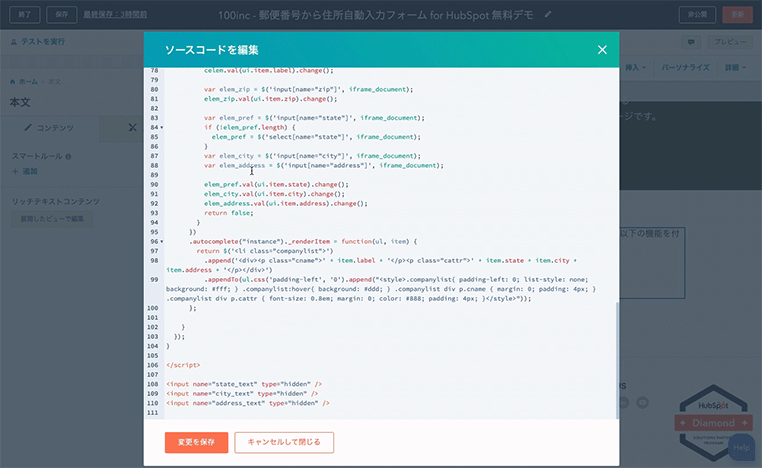
Task: Open comments with speech bubble icon
Action: (691, 42)
